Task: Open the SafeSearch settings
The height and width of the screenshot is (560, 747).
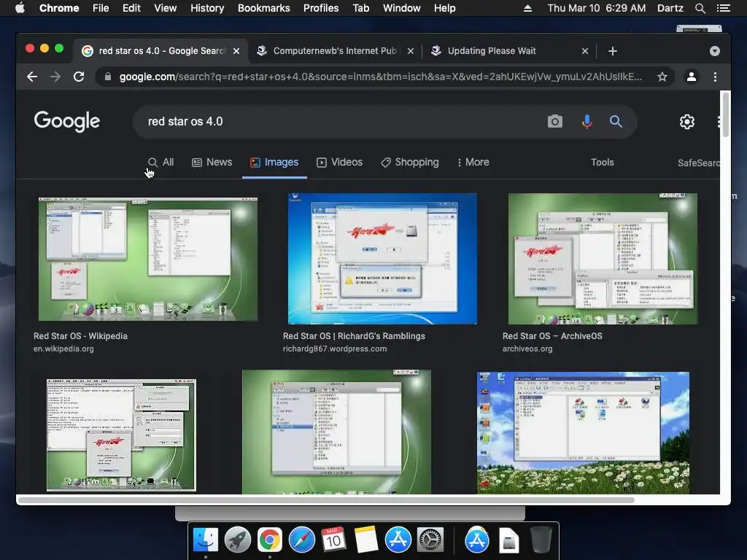Action: (698, 163)
